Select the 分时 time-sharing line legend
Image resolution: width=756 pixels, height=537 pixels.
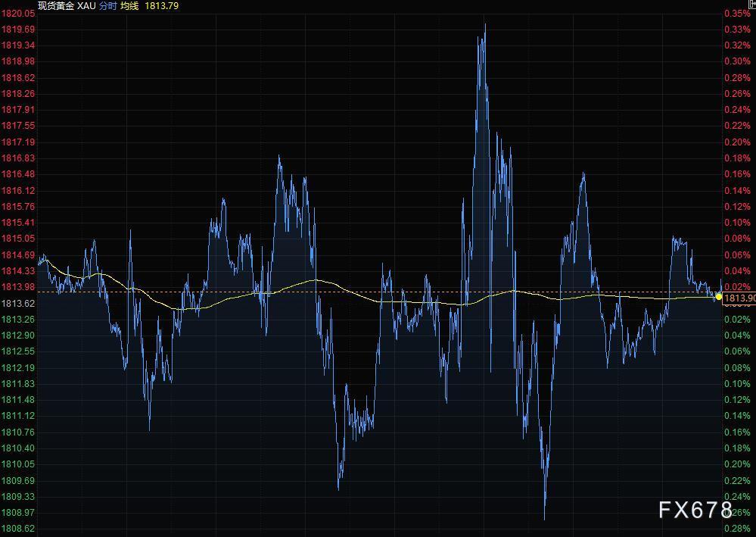[x=107, y=6]
